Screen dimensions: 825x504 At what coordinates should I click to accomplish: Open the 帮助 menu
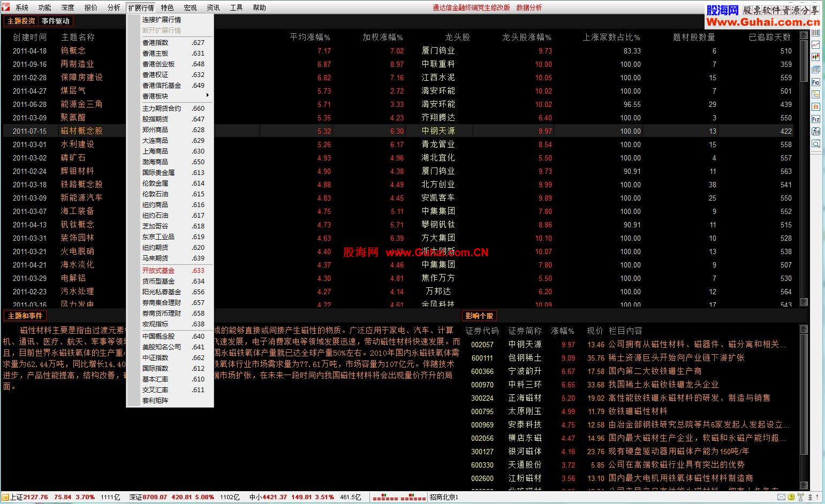pyautogui.click(x=259, y=7)
